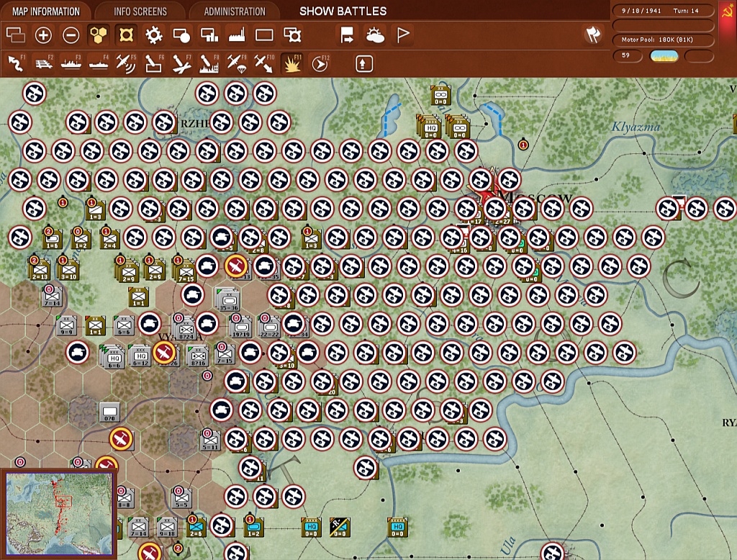Image resolution: width=737 pixels, height=560 pixels.
Task: Click the rectangle-with-circle counter icon
Action: point(181,35)
